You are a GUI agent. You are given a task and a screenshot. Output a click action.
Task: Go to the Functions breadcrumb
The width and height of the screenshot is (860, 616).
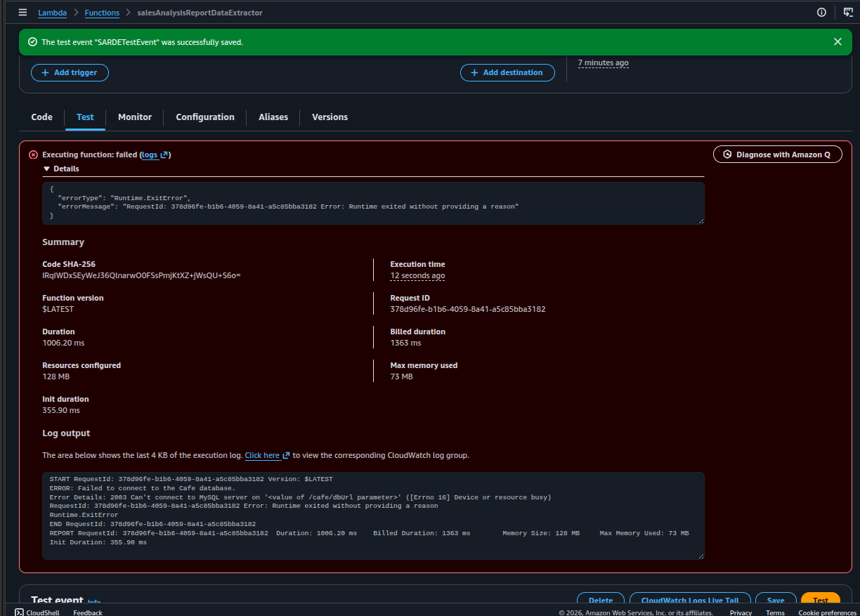102,13
